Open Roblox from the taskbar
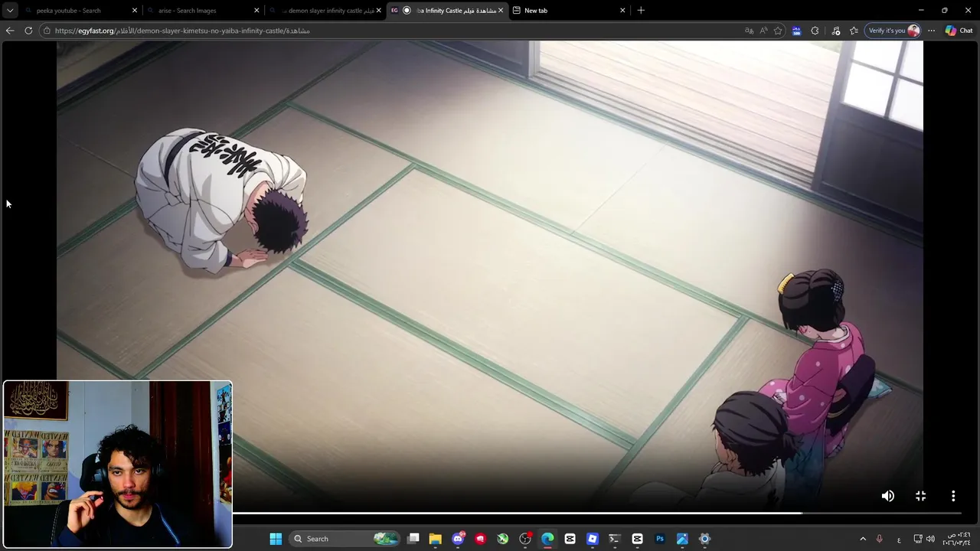The image size is (980, 551). 592,539
